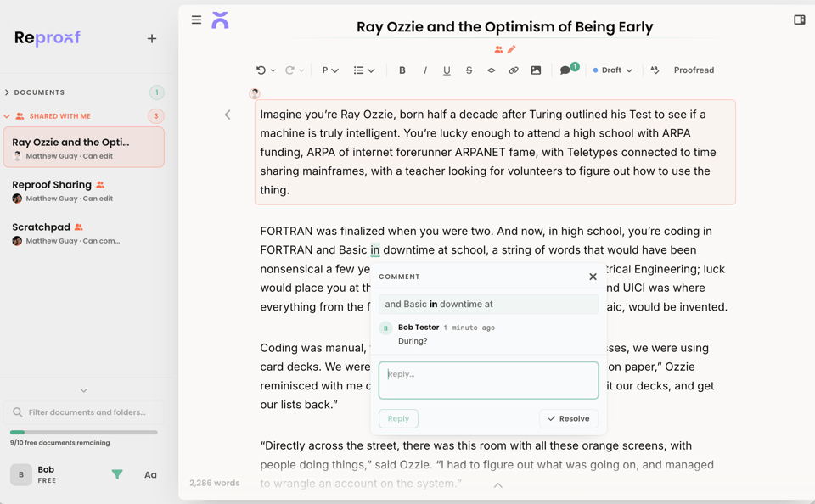This screenshot has height=504, width=815.
Task: Click the green filter funnel icon
Action: 117,474
